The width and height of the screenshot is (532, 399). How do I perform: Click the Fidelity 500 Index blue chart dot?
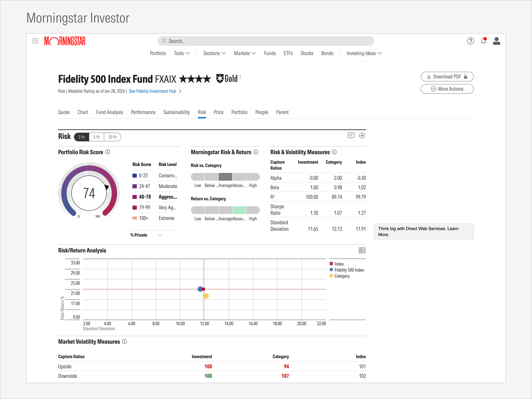(x=200, y=289)
